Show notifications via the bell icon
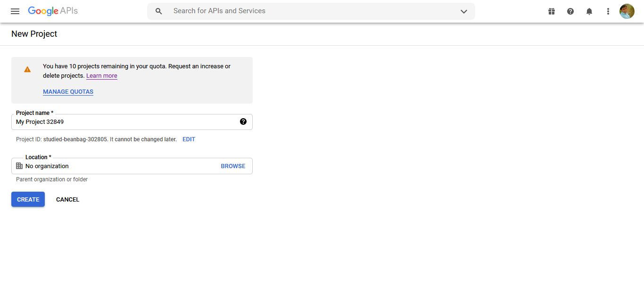Image resolution: width=644 pixels, height=308 pixels. coord(589,11)
